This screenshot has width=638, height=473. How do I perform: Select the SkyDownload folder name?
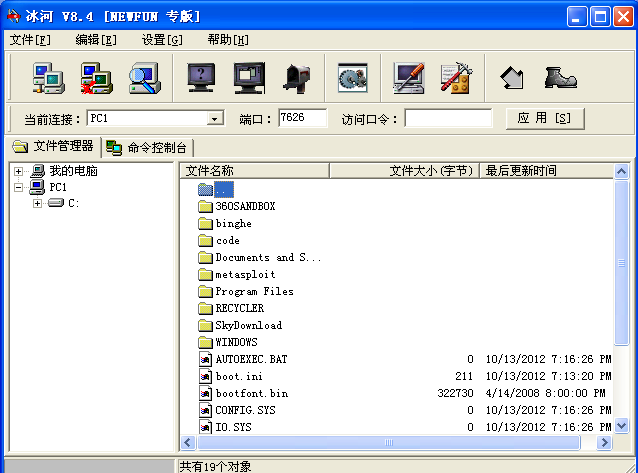click(x=249, y=325)
